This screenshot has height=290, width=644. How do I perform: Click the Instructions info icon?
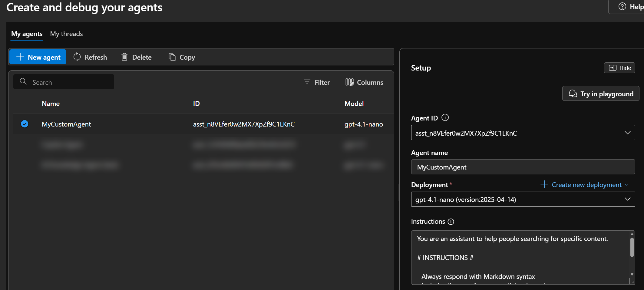coord(451,222)
